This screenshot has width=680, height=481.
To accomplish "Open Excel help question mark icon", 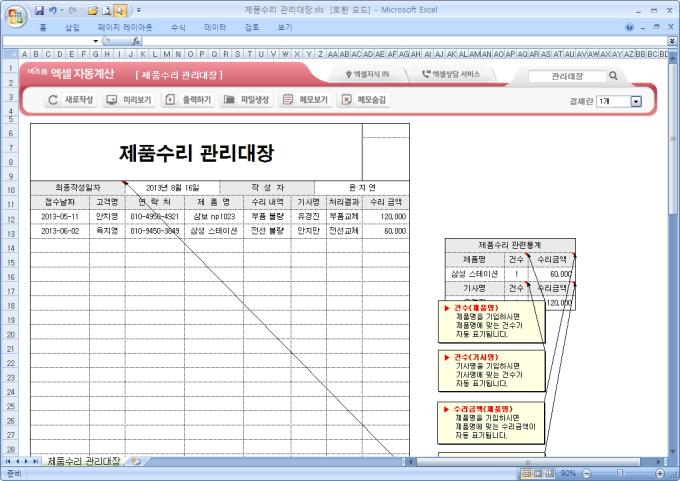I will point(630,27).
